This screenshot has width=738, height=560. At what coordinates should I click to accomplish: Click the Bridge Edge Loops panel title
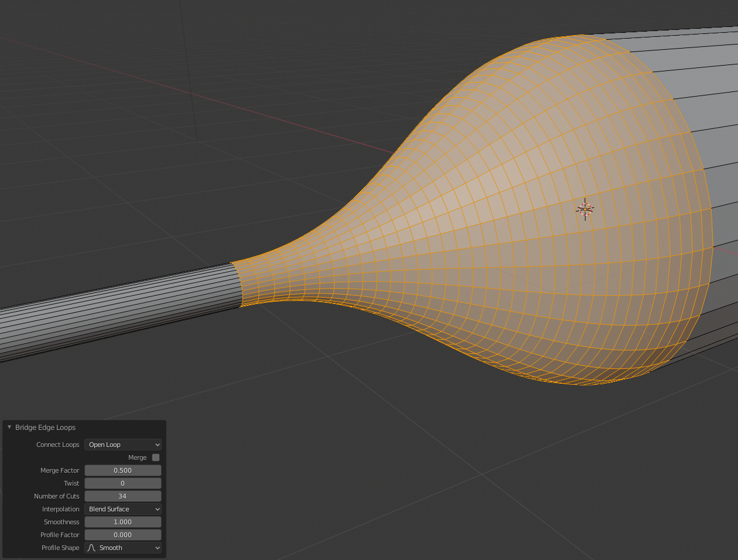click(45, 427)
